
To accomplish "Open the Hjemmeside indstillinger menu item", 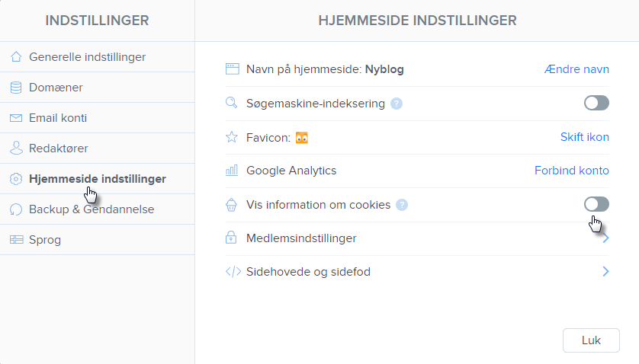I will (x=97, y=179).
